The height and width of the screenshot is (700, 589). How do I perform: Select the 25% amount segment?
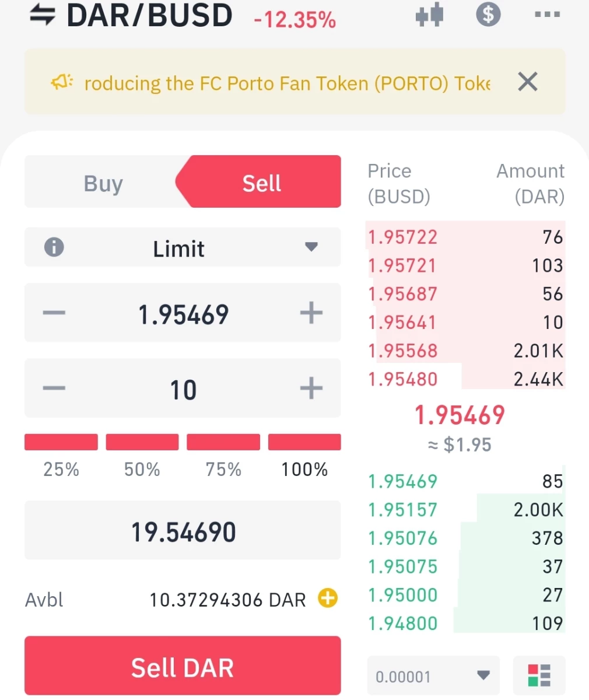[x=61, y=442]
